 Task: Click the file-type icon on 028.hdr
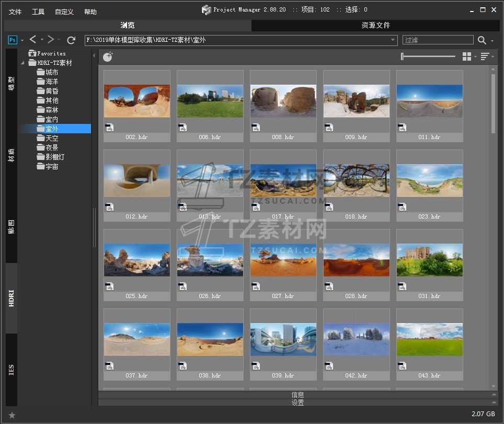pos(329,287)
